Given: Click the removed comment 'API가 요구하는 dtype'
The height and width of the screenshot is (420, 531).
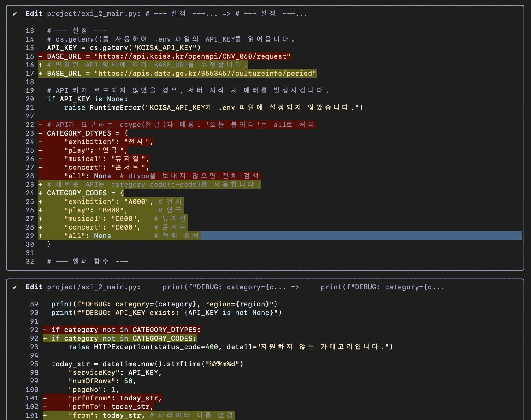Looking at the screenshot, I should 177,125.
